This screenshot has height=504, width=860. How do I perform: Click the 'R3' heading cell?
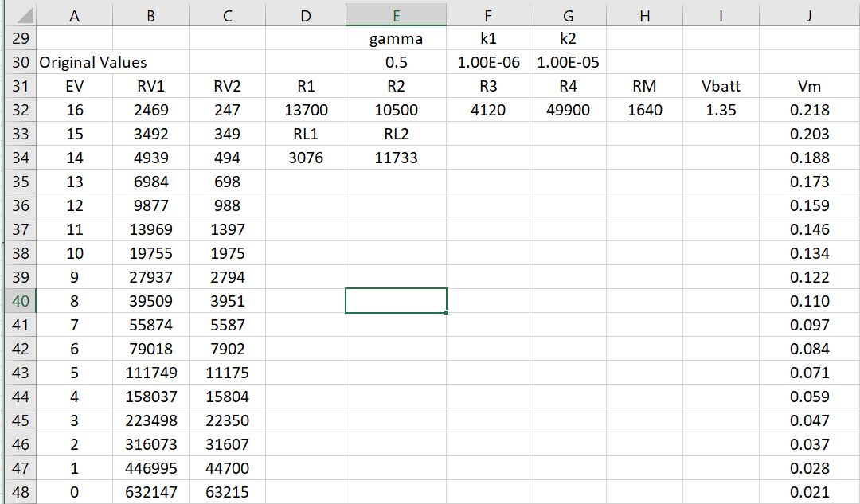tap(488, 86)
